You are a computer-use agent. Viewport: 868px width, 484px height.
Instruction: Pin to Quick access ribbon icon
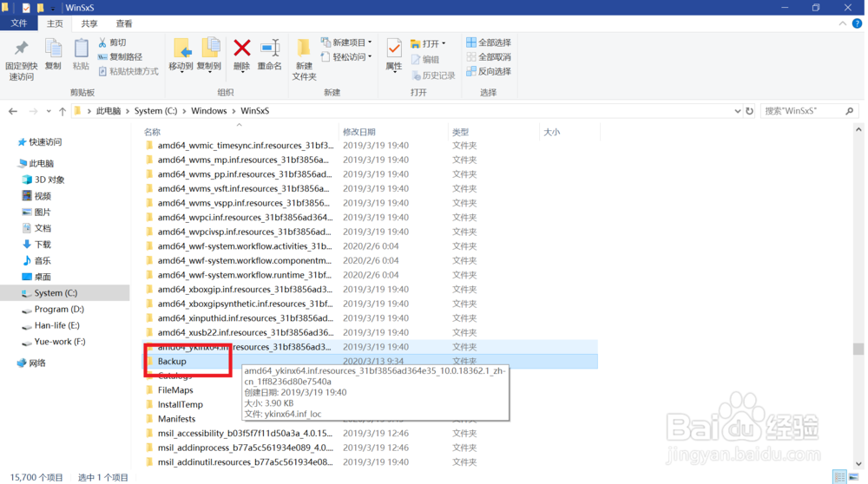tap(21, 60)
